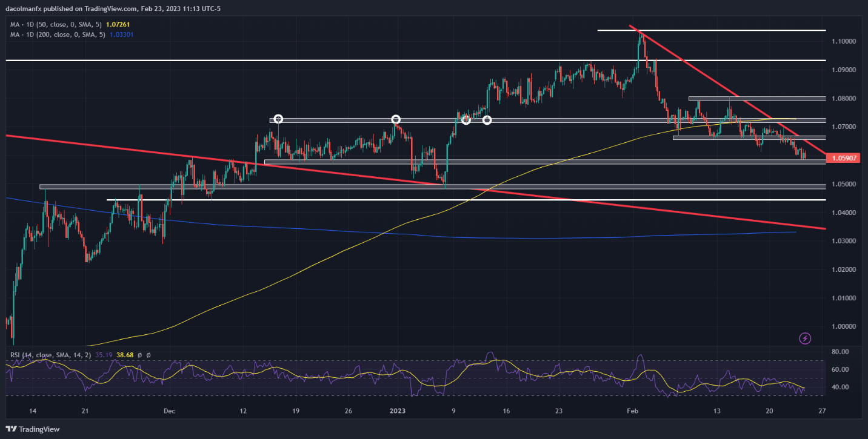Viewport: 868px width, 439px height.
Task: Click the purple lightning bolt icon
Action: (x=805, y=338)
